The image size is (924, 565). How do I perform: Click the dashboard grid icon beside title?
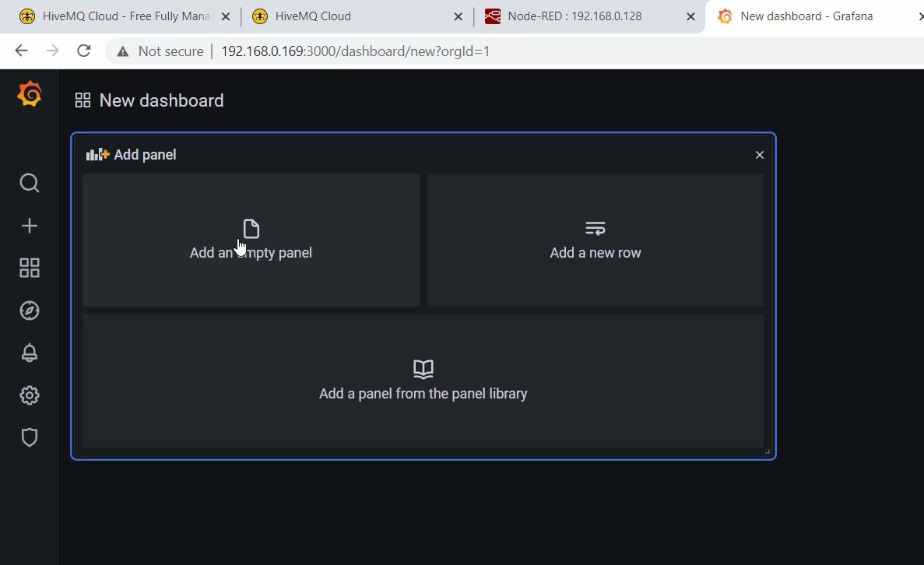point(83,100)
